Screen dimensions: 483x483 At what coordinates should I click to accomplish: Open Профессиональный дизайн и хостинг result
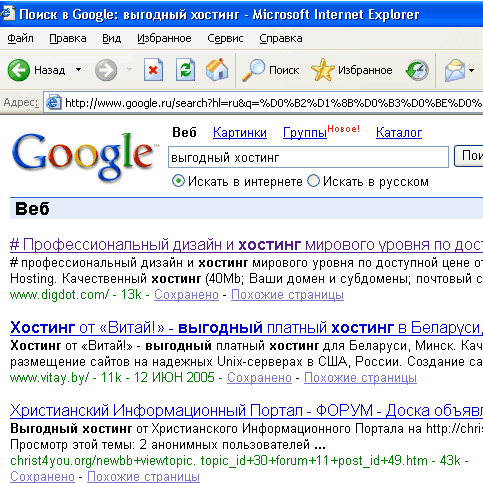[246, 245]
